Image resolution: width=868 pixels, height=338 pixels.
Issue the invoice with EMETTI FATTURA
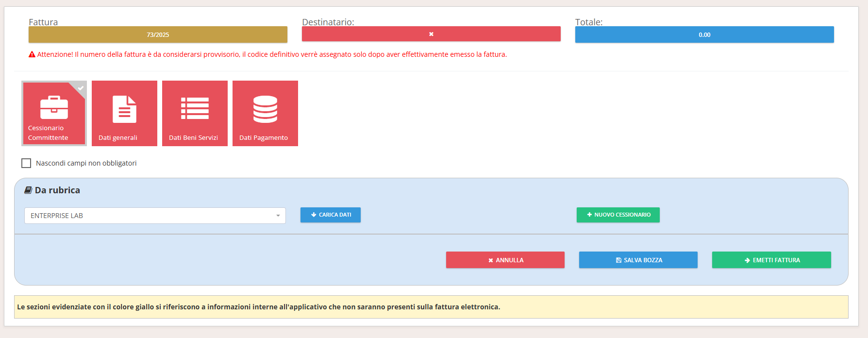pos(771,260)
